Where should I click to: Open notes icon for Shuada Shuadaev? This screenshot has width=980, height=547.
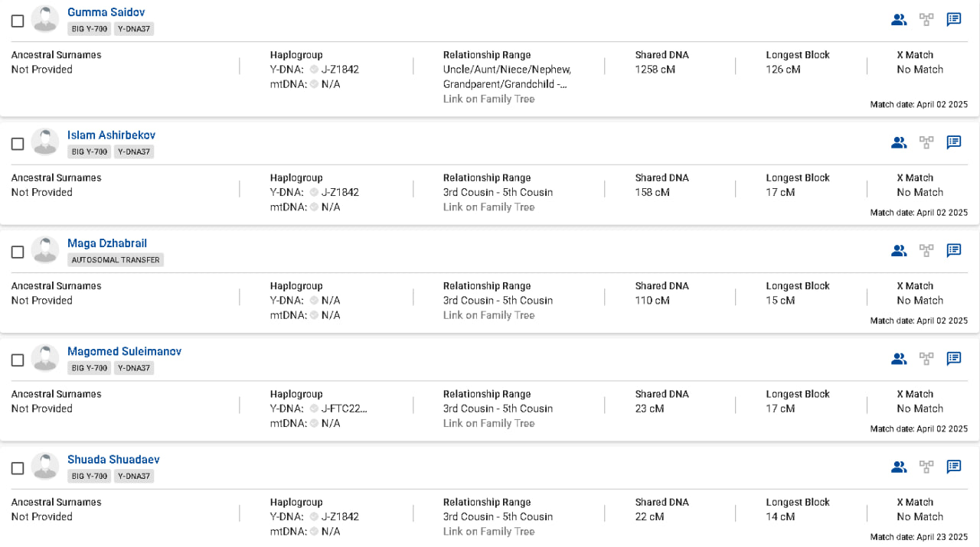click(x=954, y=467)
